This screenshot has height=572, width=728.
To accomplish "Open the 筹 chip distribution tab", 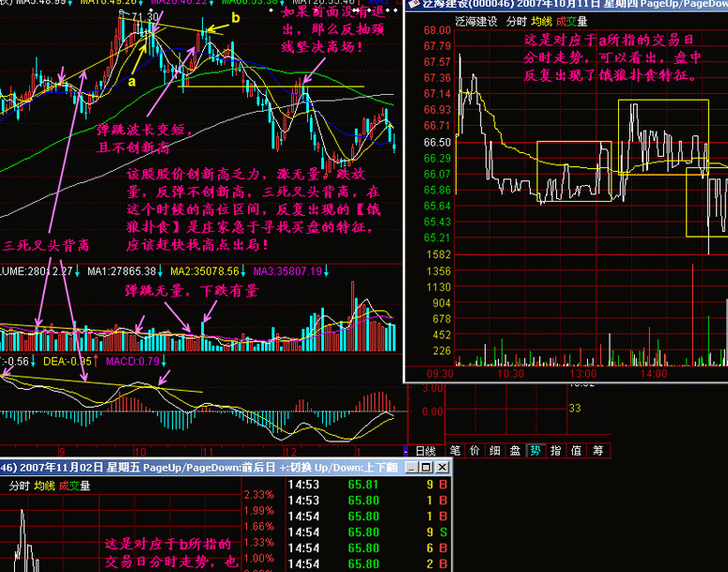I will [x=596, y=451].
